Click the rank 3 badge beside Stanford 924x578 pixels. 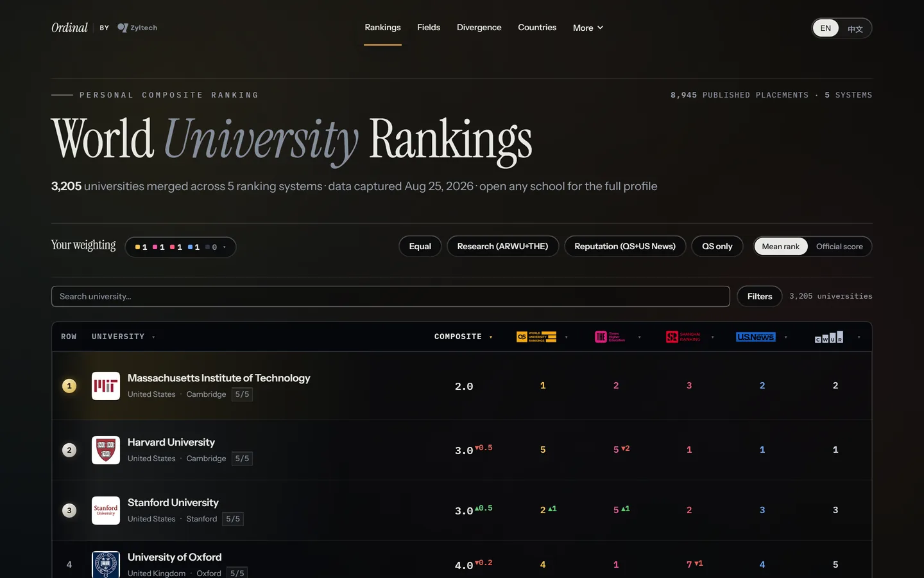coord(69,511)
